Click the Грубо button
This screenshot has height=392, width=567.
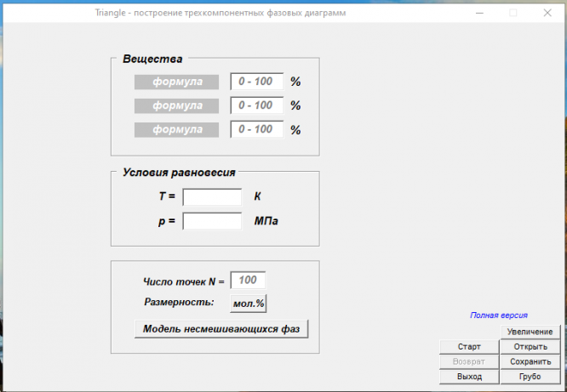[x=530, y=377]
